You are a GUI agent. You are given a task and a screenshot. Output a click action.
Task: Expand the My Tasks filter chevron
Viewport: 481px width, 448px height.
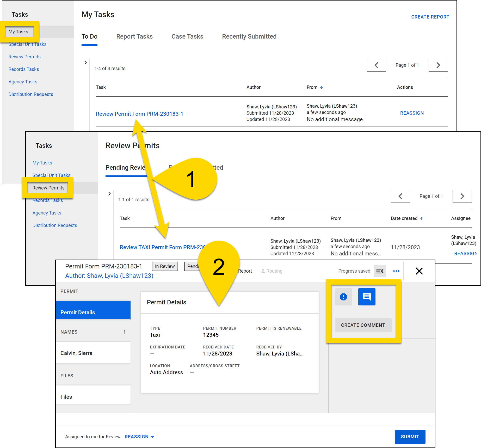coord(85,63)
